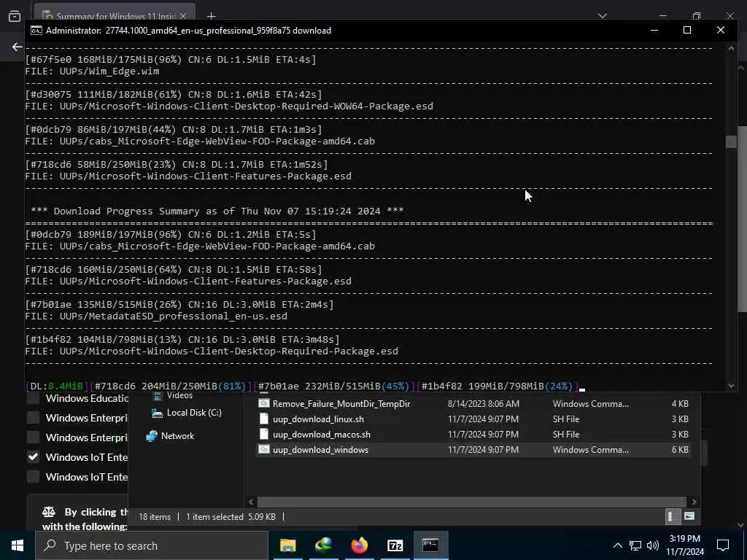Click the Explorer horizontal scrollbar thumb
This screenshot has width=747, height=560.
(x=472, y=502)
